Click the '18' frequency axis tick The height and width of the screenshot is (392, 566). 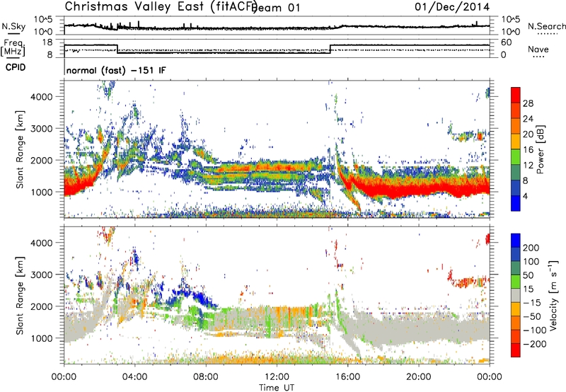47,42
